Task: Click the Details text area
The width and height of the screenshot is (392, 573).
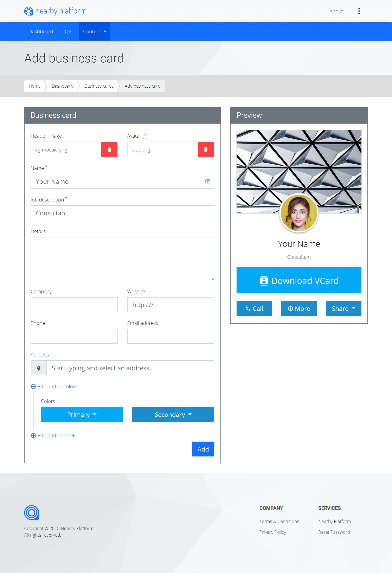Action: pos(122,259)
